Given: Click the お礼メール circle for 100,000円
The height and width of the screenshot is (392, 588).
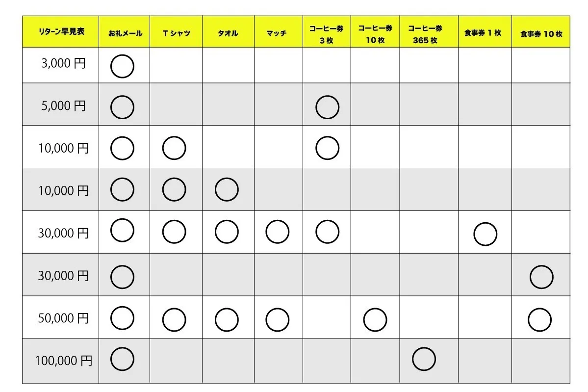Looking at the screenshot, I should click(122, 359).
